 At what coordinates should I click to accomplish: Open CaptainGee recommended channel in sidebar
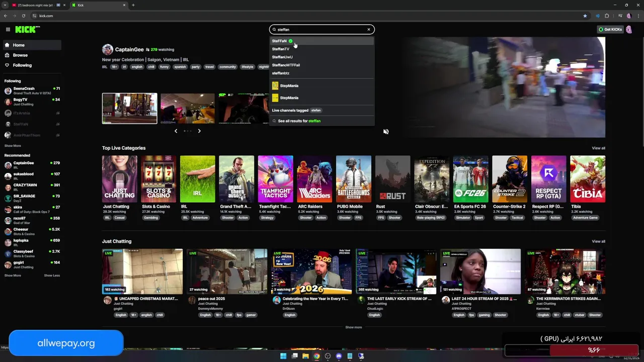point(31,165)
